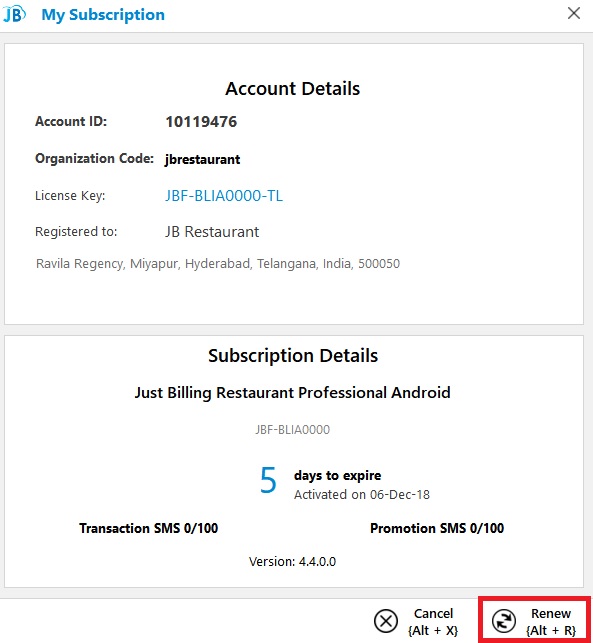Click the Version: 4.4.0.0 text

coord(292,561)
